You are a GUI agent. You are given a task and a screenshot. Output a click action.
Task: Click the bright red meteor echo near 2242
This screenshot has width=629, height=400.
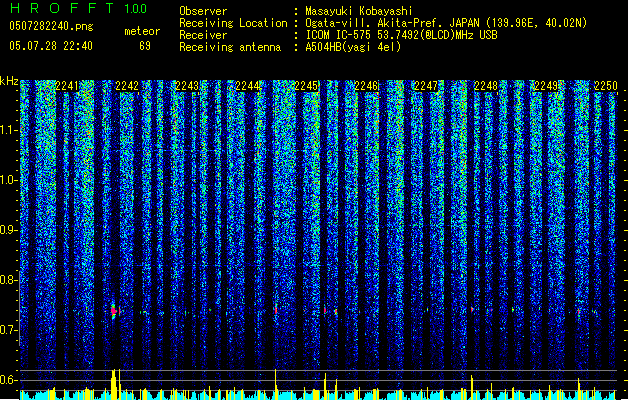(x=114, y=311)
